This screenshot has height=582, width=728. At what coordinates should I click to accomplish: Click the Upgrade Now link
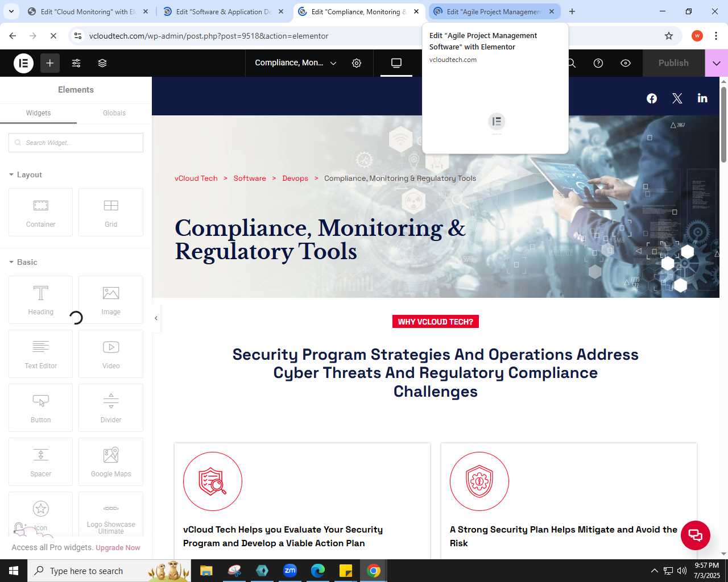click(118, 548)
